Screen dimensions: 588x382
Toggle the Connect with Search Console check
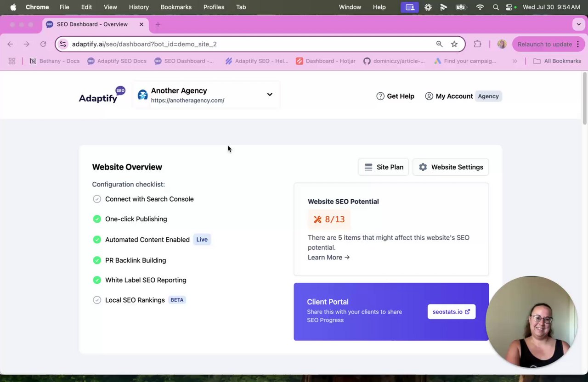97,199
